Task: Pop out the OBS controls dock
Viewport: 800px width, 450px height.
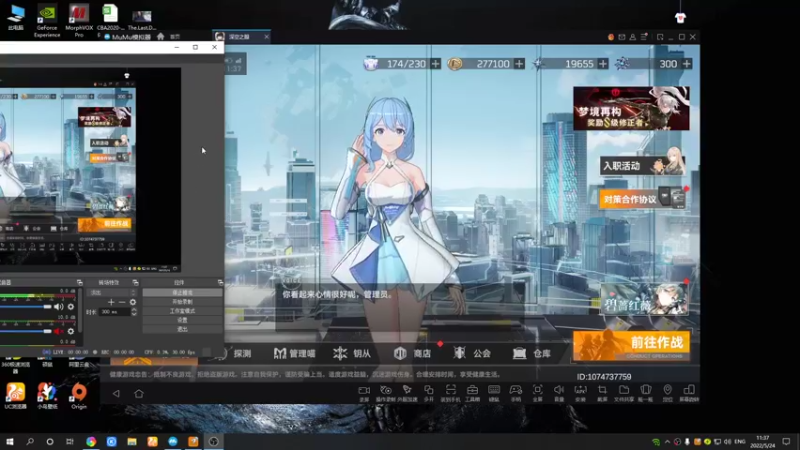Action: click(x=220, y=282)
